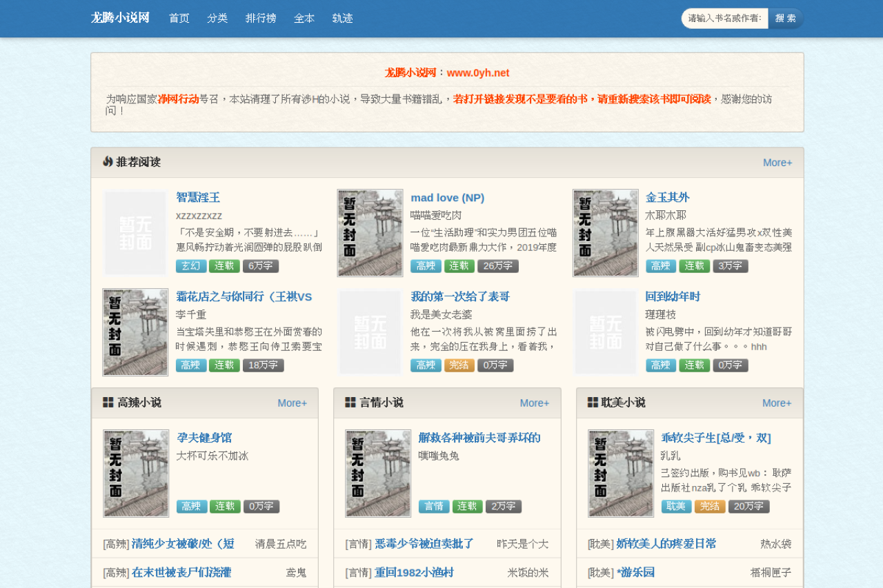Open the 排行榜 rankings page
The width and height of the screenshot is (883, 588).
click(261, 19)
